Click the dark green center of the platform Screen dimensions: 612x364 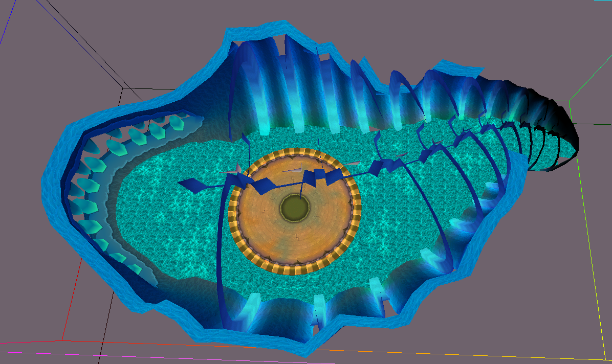(x=295, y=208)
